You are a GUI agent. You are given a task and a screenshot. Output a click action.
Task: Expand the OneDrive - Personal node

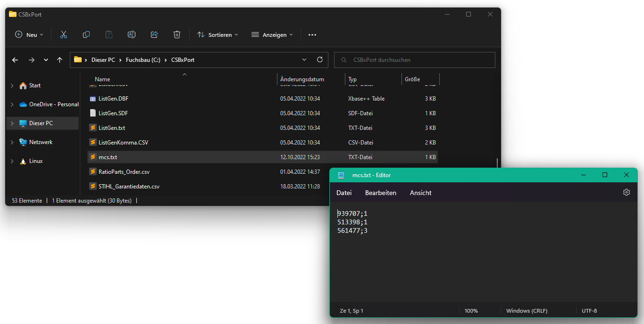coord(12,104)
